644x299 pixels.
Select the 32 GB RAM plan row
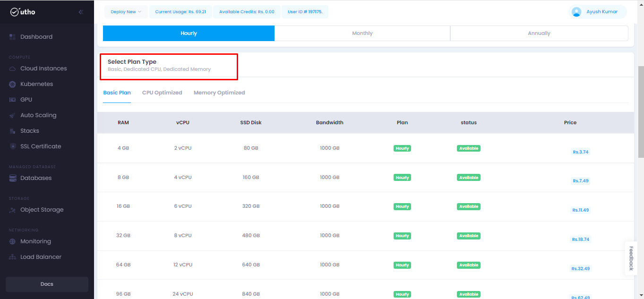pyautogui.click(x=366, y=236)
